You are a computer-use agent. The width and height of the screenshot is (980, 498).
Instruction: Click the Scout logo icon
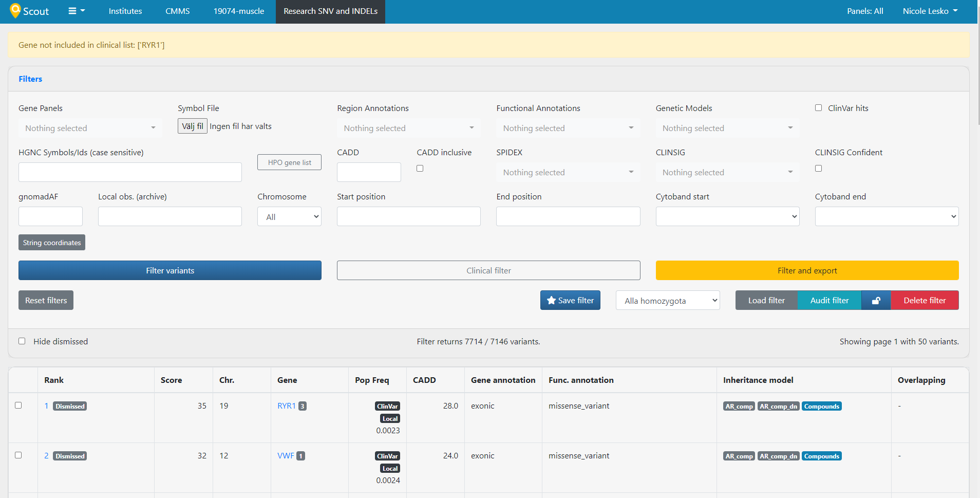[x=15, y=10]
